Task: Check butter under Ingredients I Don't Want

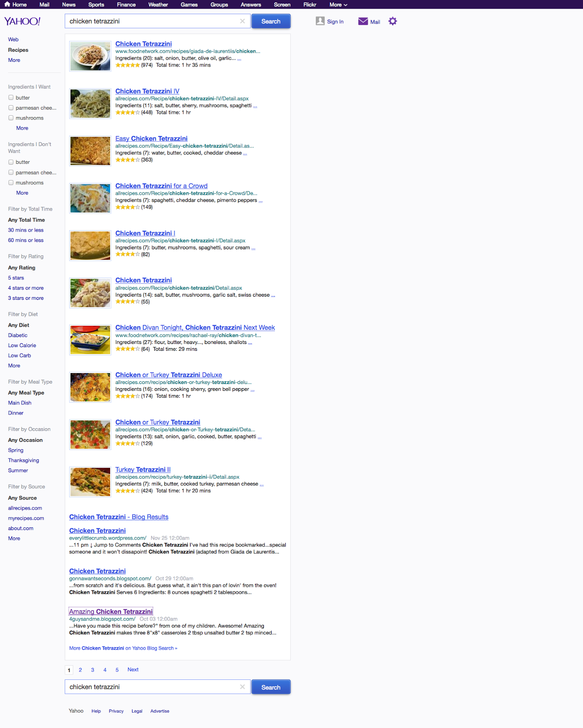Action: [11, 162]
